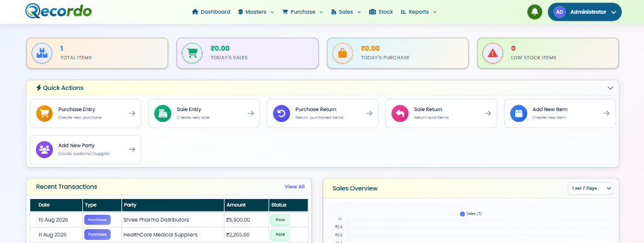Screen dimensions: 644x243
Task: Open the Purchase menu in navbar
Action: click(x=303, y=12)
